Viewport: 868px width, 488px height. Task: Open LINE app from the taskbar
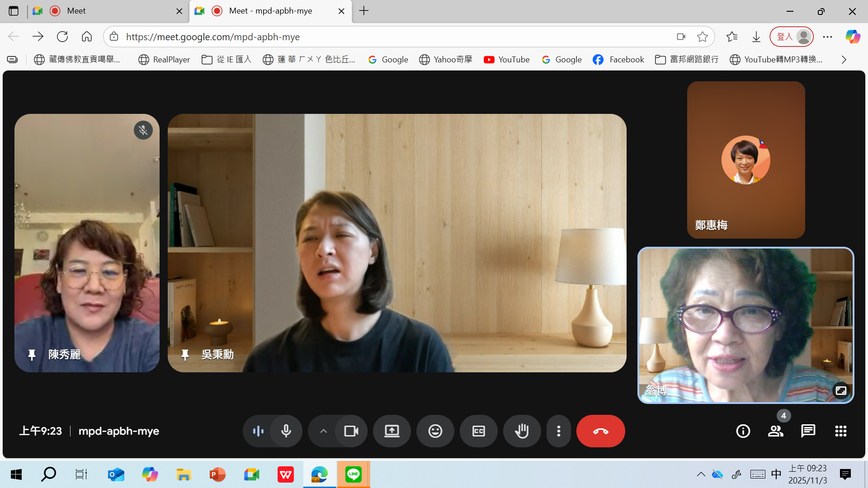(x=353, y=474)
